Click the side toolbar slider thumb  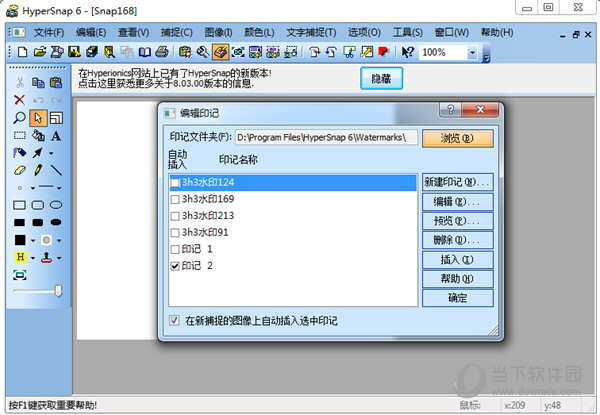(x=58, y=291)
